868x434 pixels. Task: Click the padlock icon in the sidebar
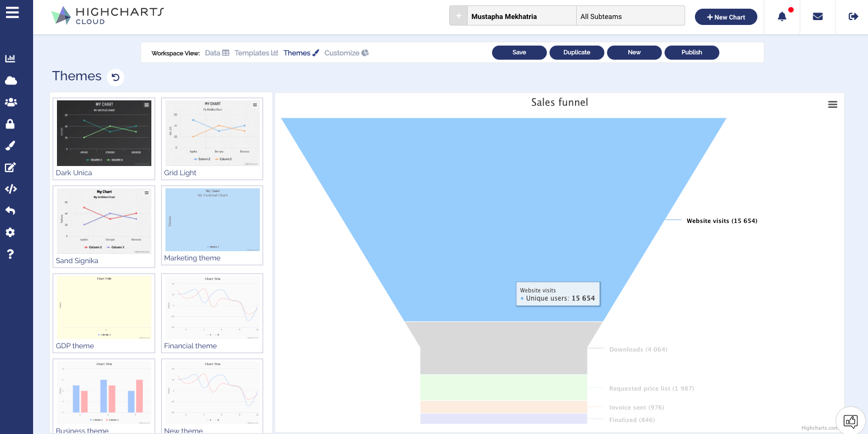(x=10, y=124)
